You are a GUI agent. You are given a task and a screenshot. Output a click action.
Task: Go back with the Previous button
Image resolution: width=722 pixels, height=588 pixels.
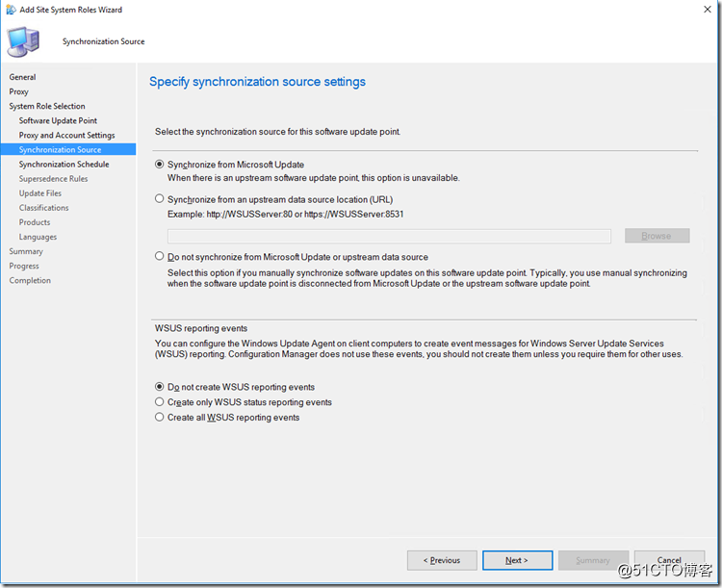(x=442, y=560)
